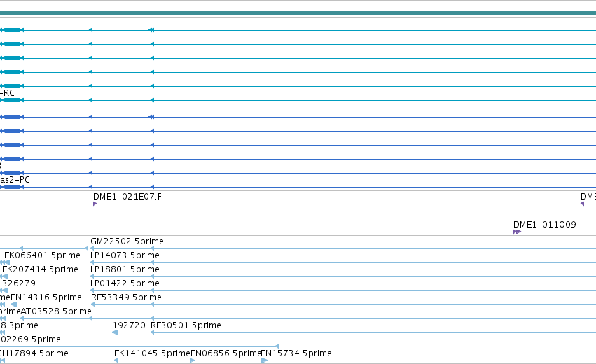Click the DME1-021E07.F label

tap(127, 197)
